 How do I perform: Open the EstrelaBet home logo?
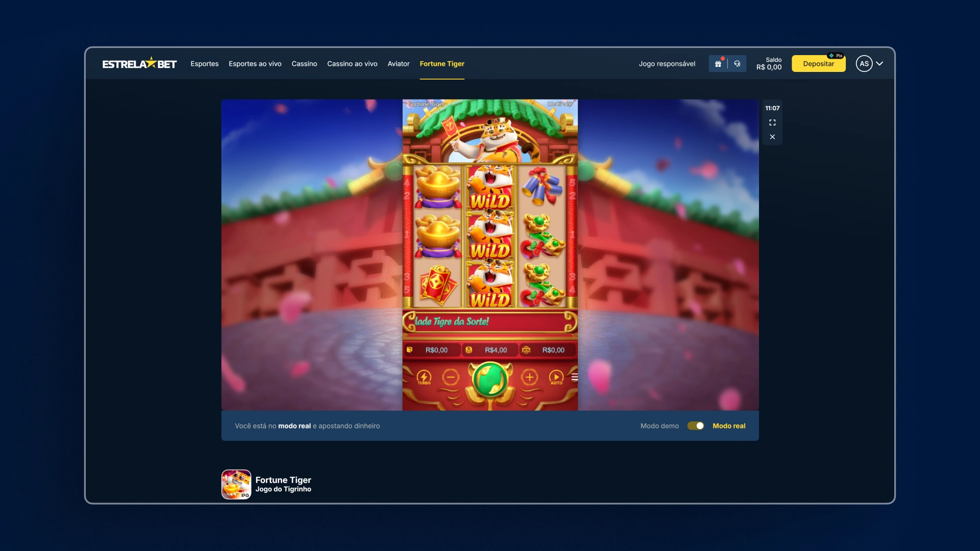click(139, 63)
